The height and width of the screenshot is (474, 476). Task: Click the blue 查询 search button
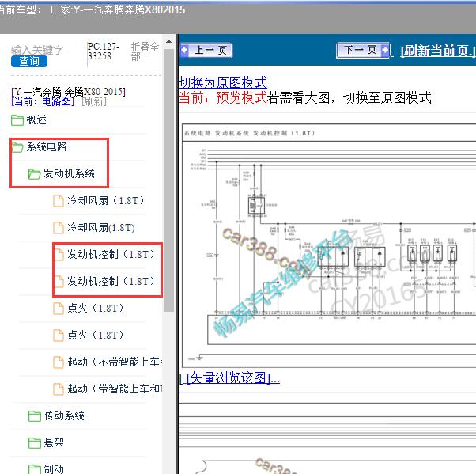(29, 62)
